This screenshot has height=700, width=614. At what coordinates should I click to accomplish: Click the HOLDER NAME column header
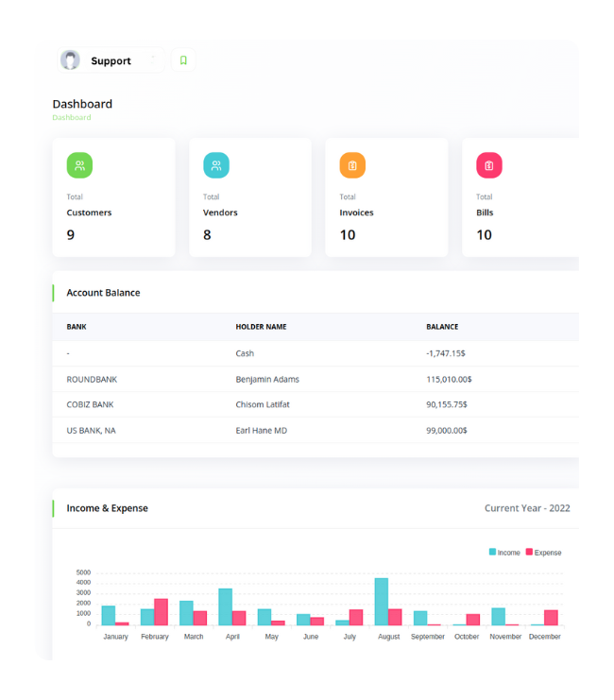tap(261, 327)
